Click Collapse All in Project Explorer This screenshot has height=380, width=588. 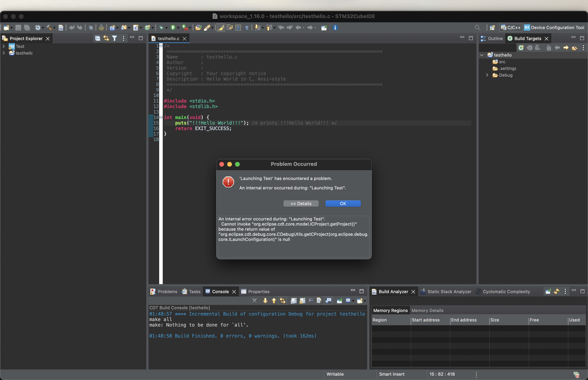click(x=97, y=38)
